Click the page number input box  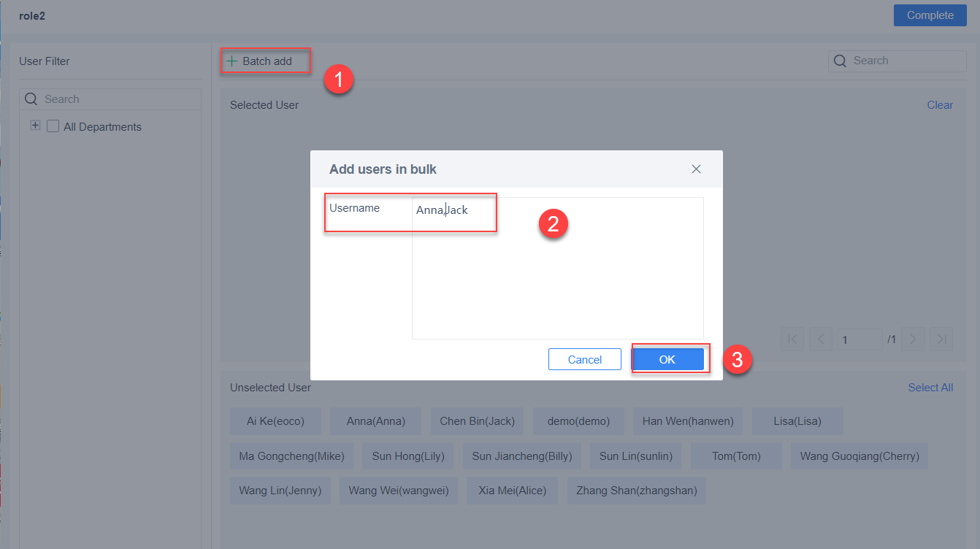pyautogui.click(x=860, y=339)
